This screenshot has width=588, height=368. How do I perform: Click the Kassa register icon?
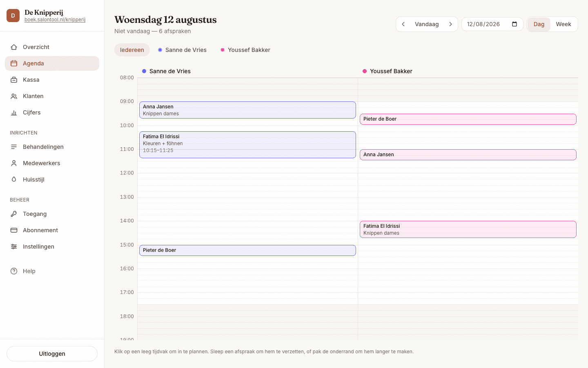pos(14,80)
